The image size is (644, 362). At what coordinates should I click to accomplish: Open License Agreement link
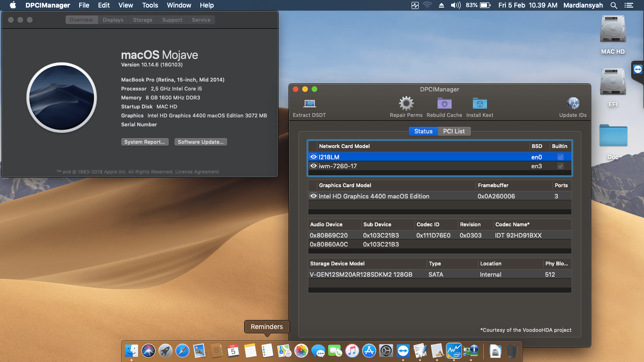[x=197, y=172]
